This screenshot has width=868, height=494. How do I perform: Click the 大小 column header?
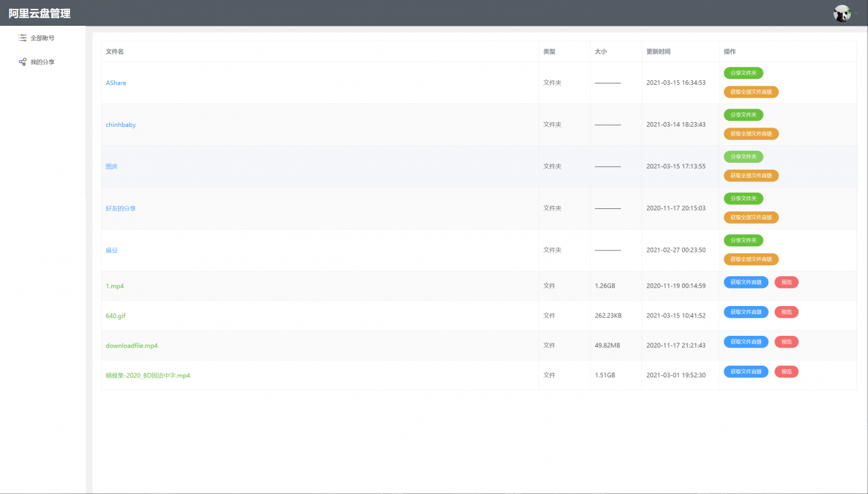point(601,52)
